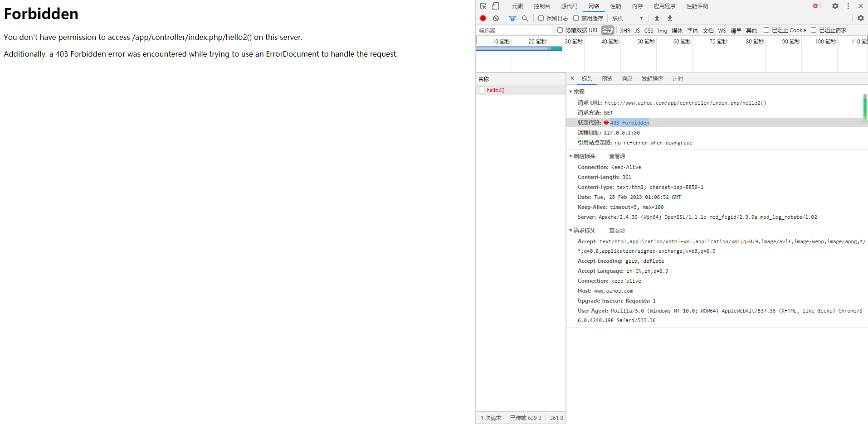This screenshot has height=424, width=868.
Task: Click the waterfall overview timeline bar
Action: [519, 48]
